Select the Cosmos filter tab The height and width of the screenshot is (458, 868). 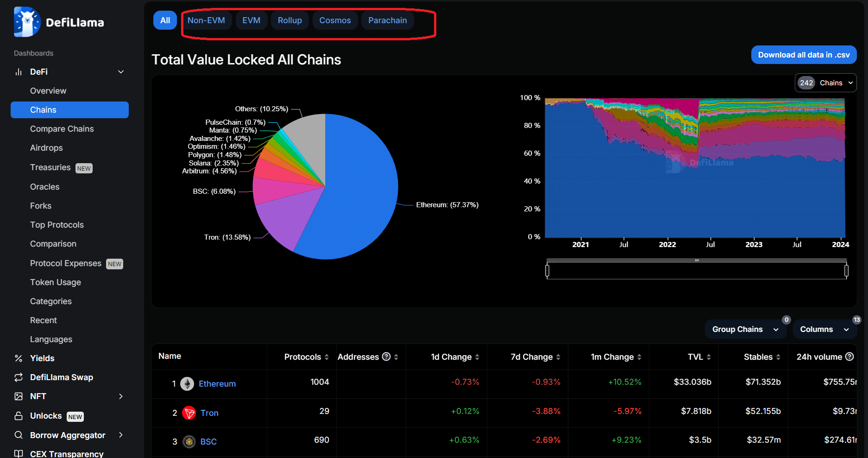coord(334,20)
